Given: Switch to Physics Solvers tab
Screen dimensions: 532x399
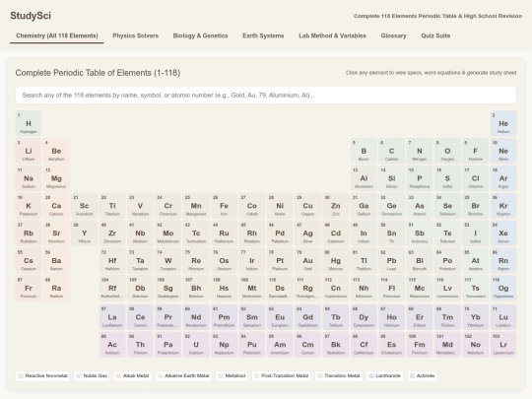Looking at the screenshot, I should (135, 36).
